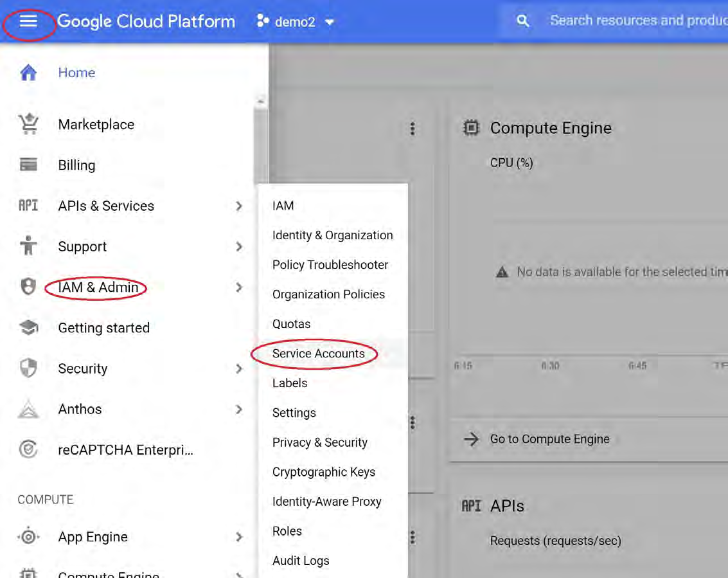Expand the Anthos submenu arrow
This screenshot has height=578, width=728.
click(238, 410)
